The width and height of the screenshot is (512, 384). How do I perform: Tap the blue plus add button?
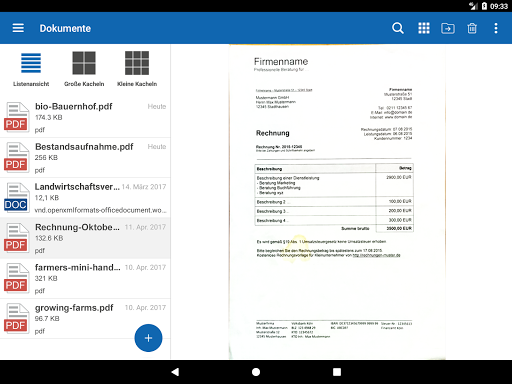point(148,338)
